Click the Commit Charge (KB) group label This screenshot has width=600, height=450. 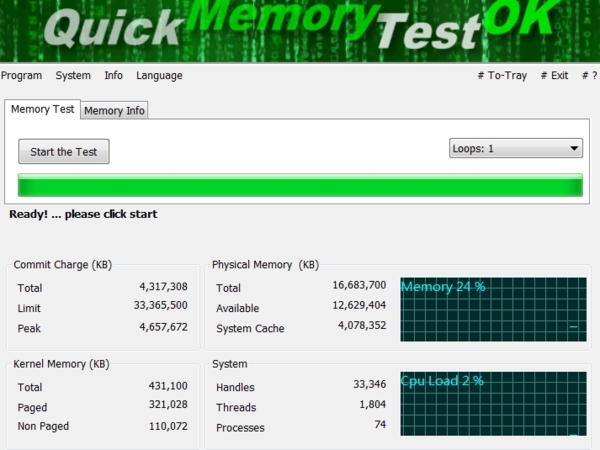tap(63, 265)
